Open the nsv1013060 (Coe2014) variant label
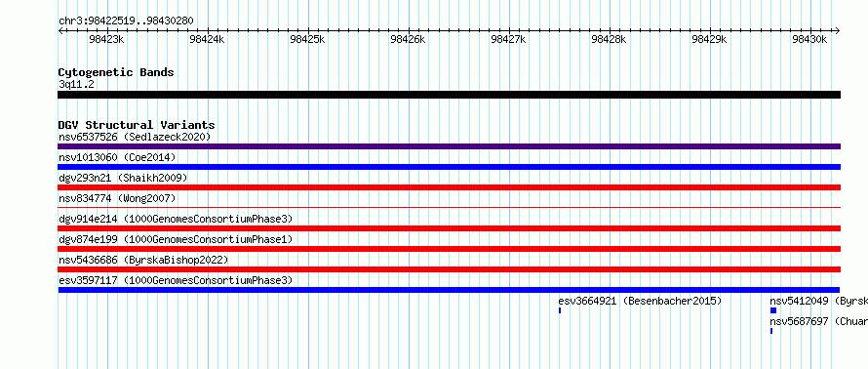The width and height of the screenshot is (868, 369). [x=117, y=157]
